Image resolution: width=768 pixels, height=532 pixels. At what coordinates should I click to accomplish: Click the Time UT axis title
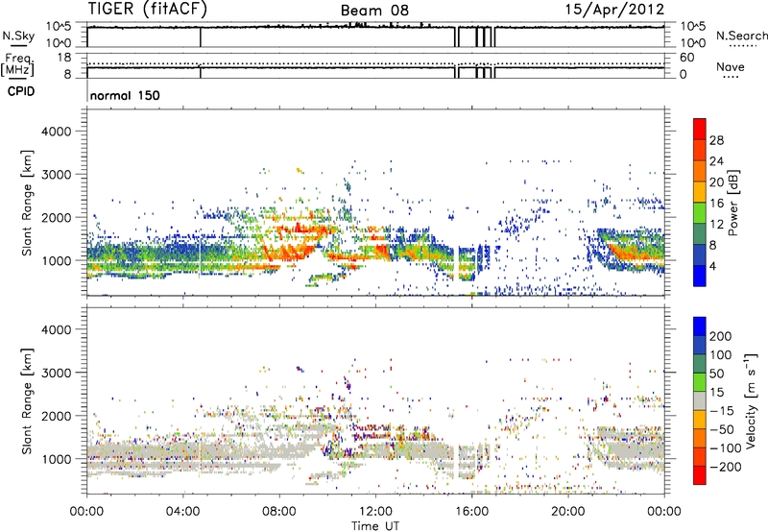tap(375, 526)
